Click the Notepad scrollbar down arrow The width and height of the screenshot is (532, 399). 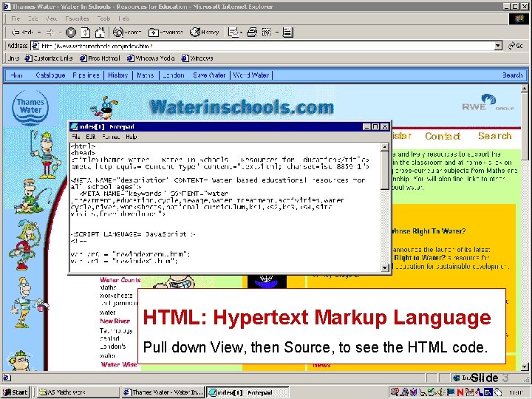pos(385,267)
